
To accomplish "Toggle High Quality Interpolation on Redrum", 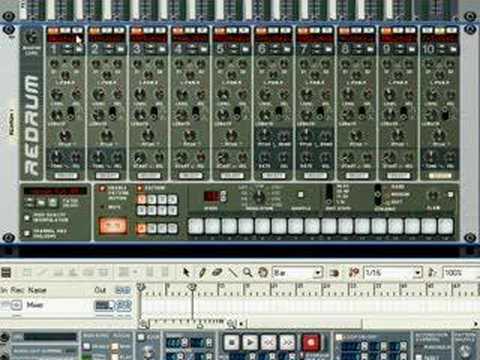I will tap(27, 218).
